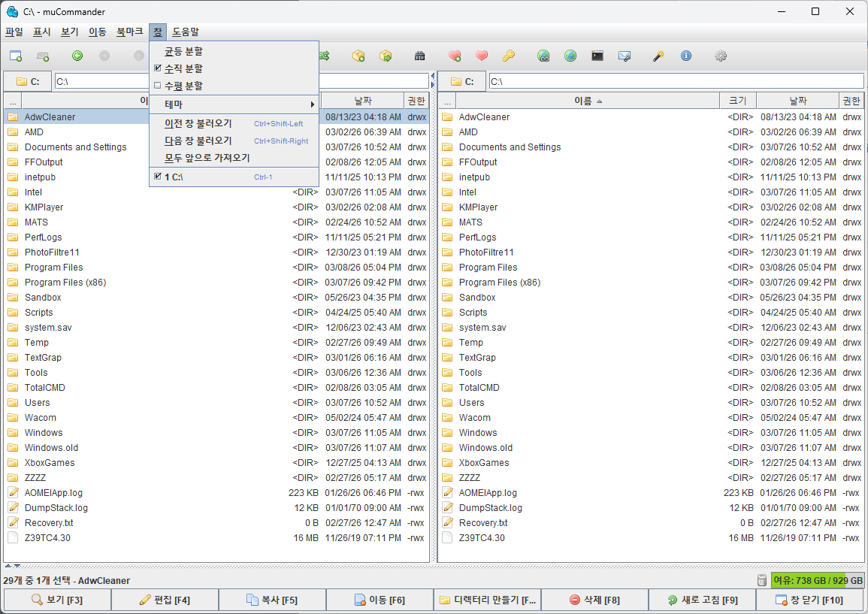Image resolution: width=868 pixels, height=614 pixels.
Task: Choose 다음 창 불러오기 menu entry
Action: pyautogui.click(x=234, y=141)
